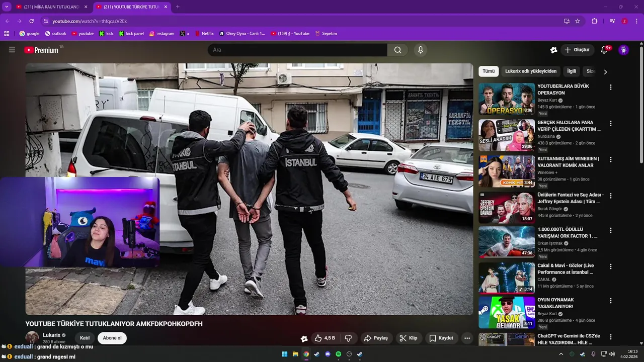Viewport: 644px width, 362px height.
Task: Open Windows Start menu
Action: point(285,354)
